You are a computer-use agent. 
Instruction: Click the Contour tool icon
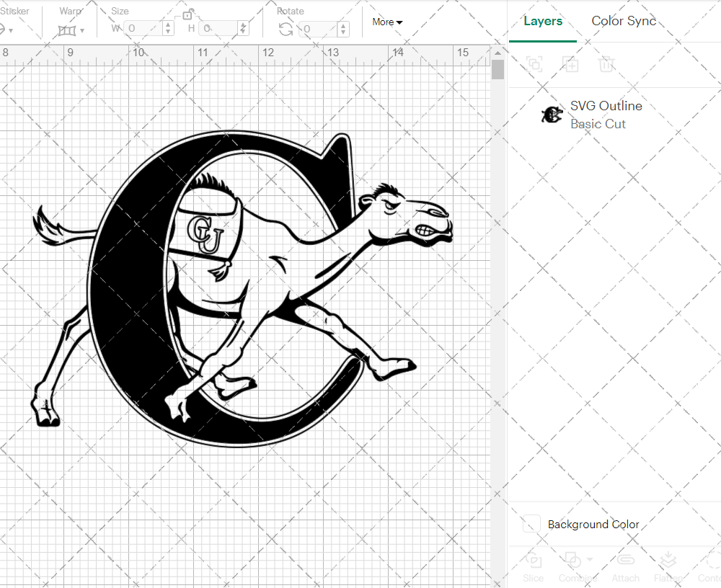pos(710,561)
